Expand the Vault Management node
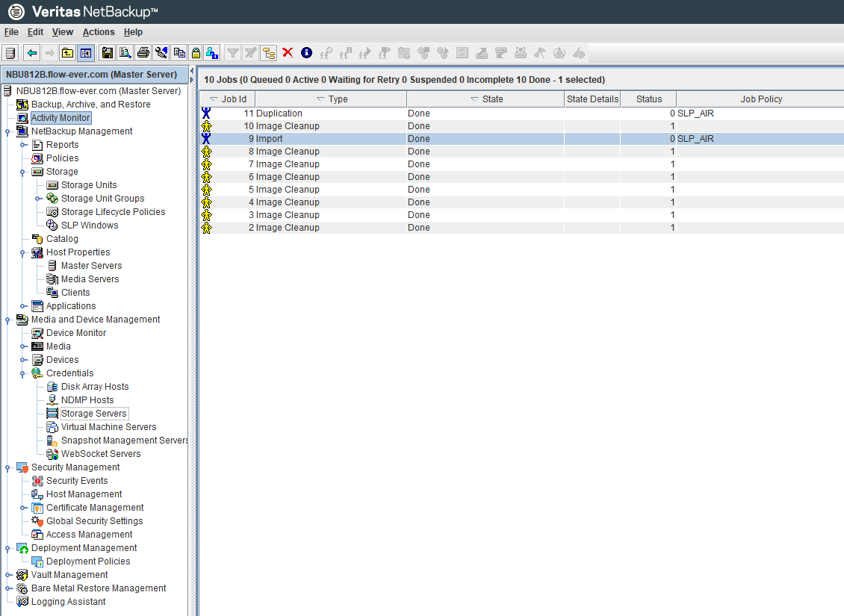Screen dimensions: 844x616 9,575
